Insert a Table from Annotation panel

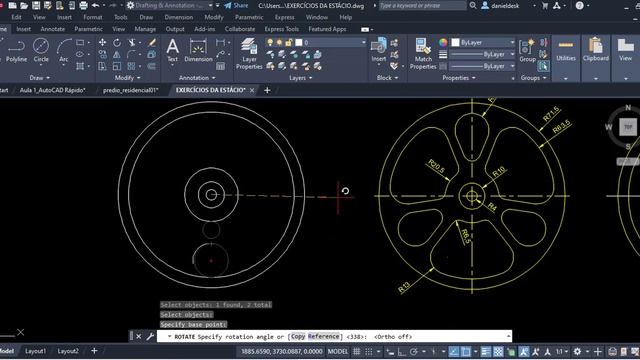point(220,66)
